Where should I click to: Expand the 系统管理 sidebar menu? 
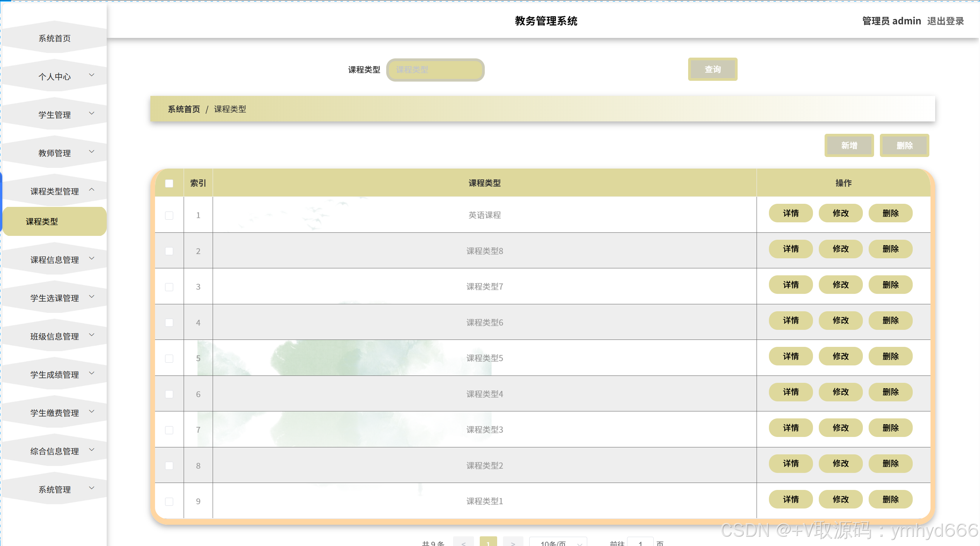(55, 490)
